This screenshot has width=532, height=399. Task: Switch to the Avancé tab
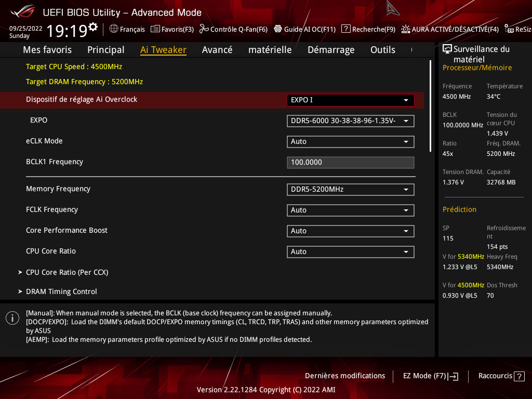pyautogui.click(x=217, y=50)
